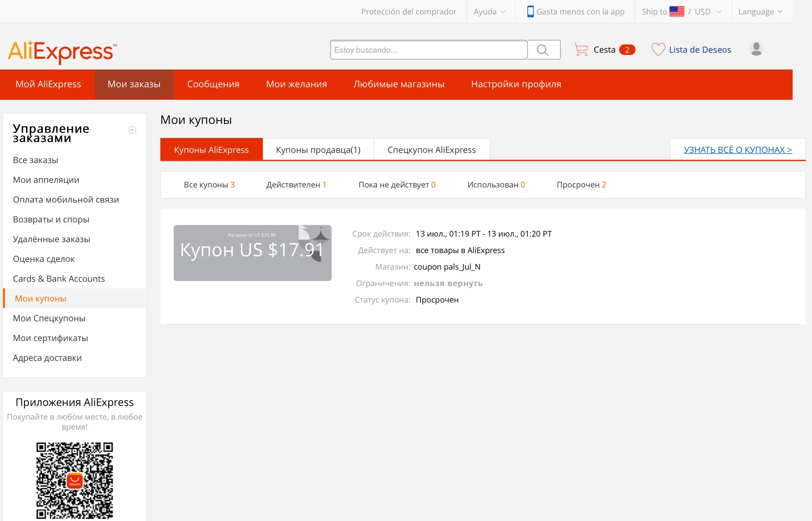812x521 pixels.
Task: Focus the 'Estoy buscando...' search field
Action: 429,50
